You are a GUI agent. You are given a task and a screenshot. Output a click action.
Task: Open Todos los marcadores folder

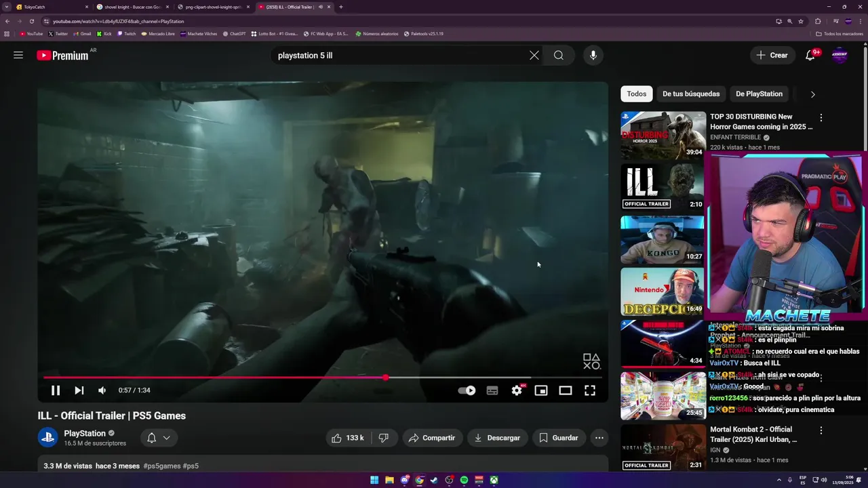coord(840,34)
